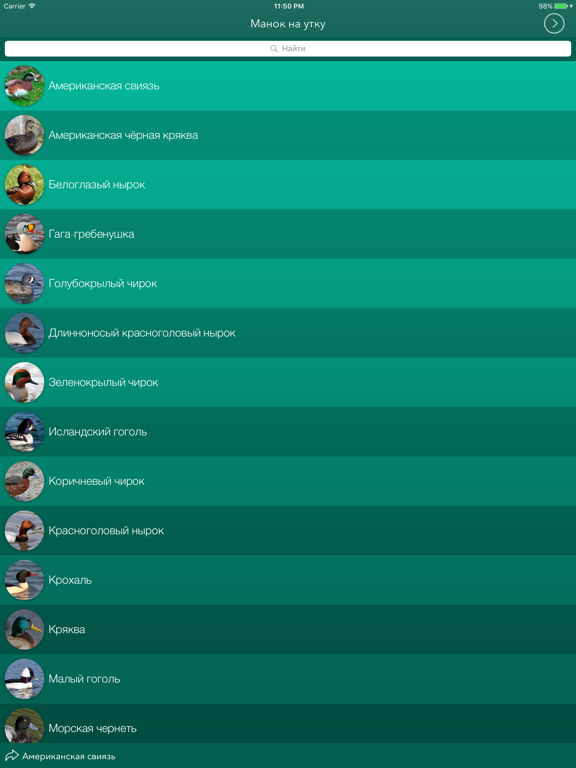The height and width of the screenshot is (768, 576).
Task: Open the Исландский гоголь item
Action: pyautogui.click(x=288, y=432)
